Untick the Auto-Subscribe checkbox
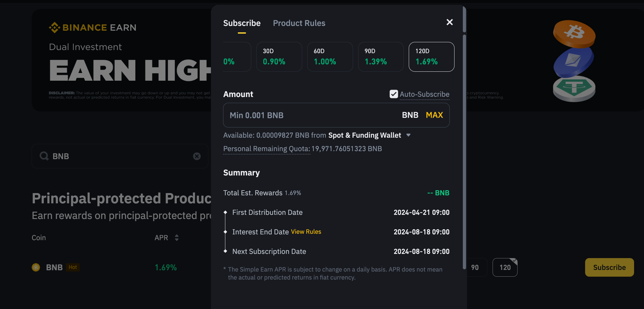 (394, 94)
